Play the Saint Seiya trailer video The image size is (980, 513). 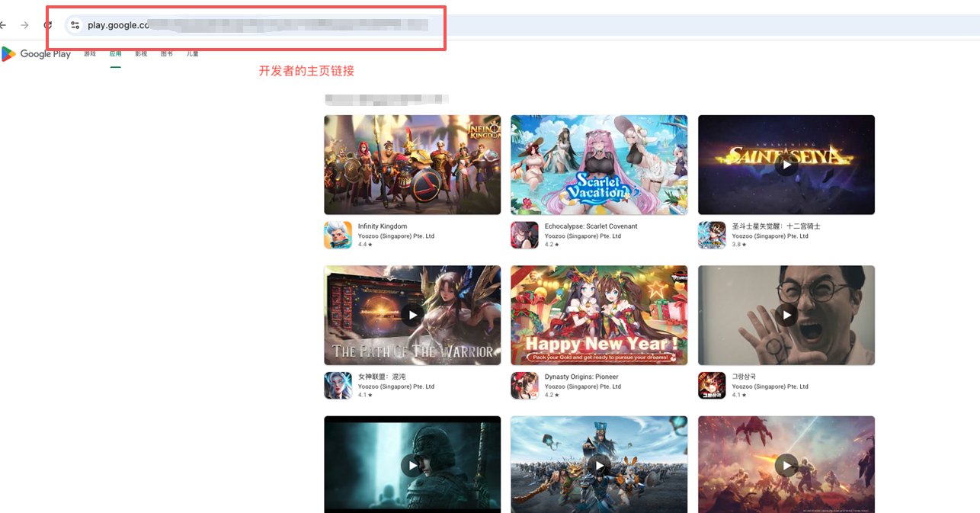(x=786, y=165)
